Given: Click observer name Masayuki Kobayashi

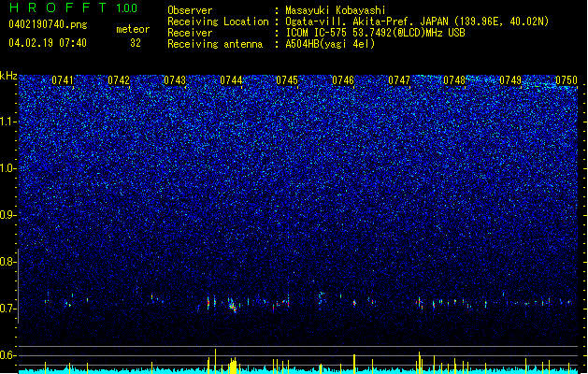Looking at the screenshot, I should (x=336, y=10).
